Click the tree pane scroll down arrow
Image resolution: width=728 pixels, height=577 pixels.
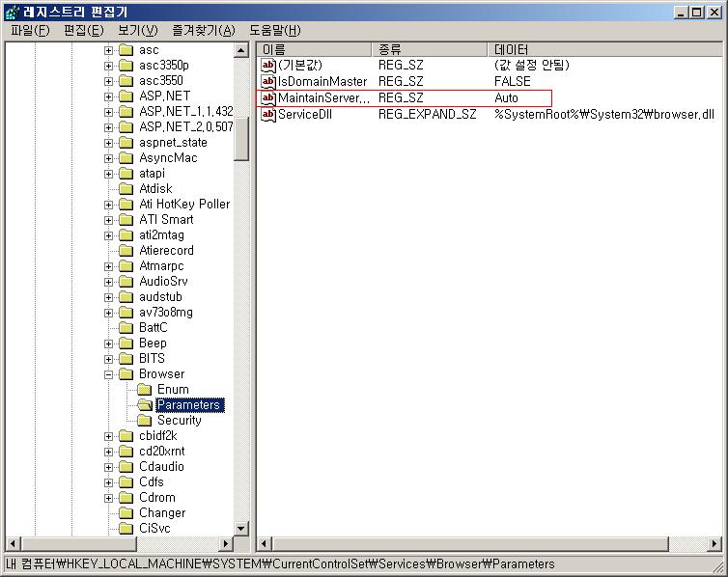point(241,528)
